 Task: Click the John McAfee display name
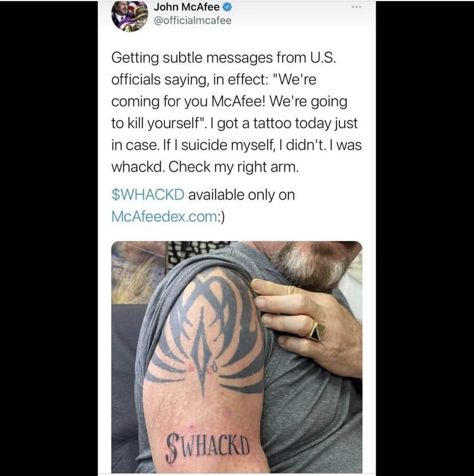point(187,7)
